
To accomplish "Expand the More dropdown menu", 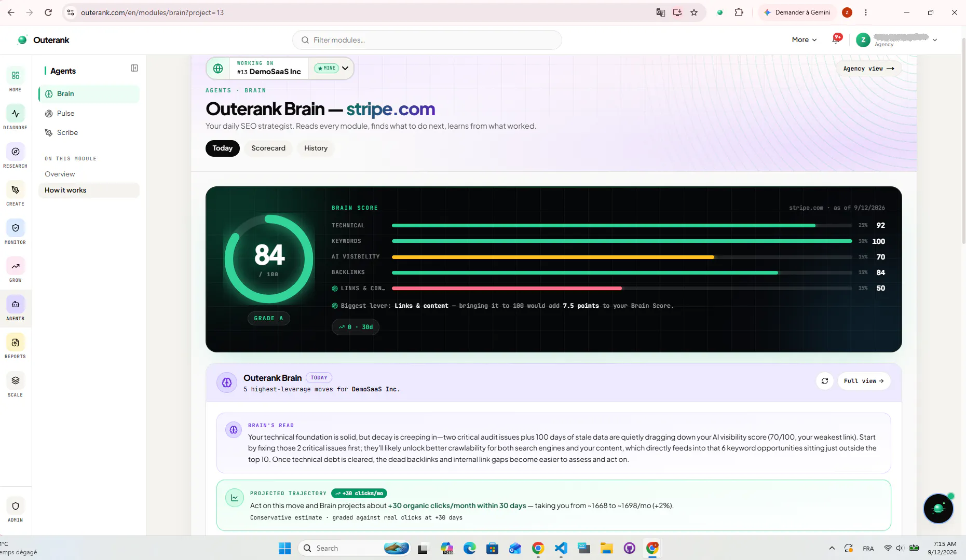I will (804, 40).
